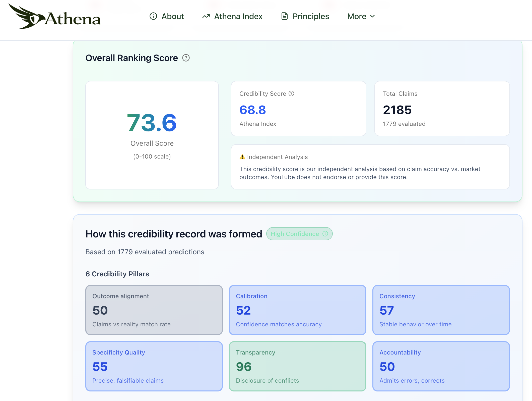Click the Credibility Score card showing 68.8

pos(298,109)
